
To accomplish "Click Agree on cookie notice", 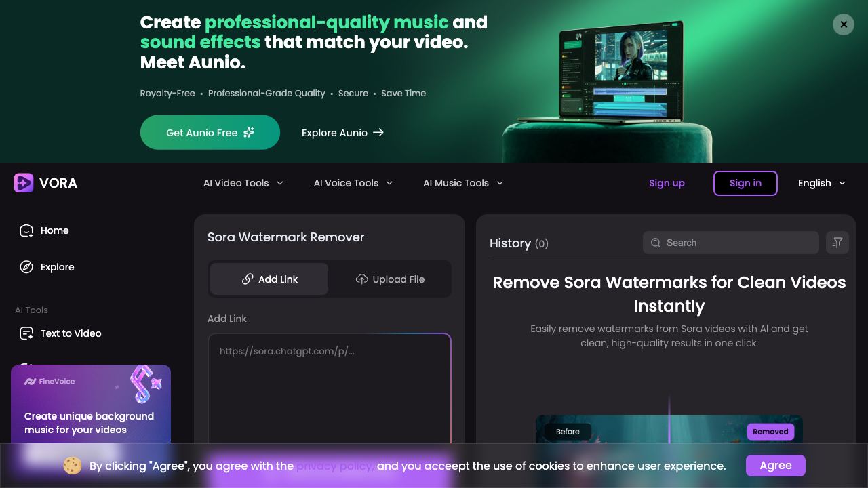I will [776, 466].
